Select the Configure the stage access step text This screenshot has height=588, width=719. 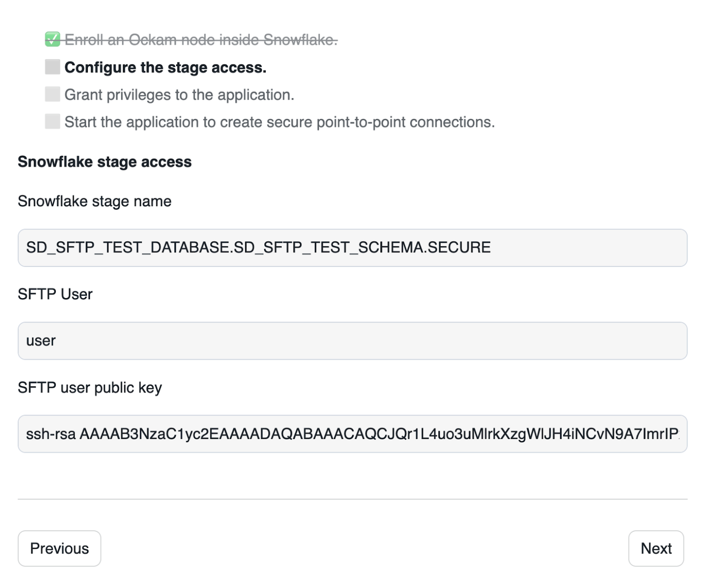point(167,68)
